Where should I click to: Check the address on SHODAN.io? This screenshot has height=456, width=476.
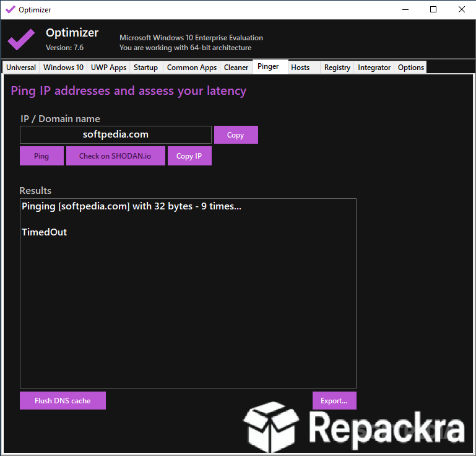coord(115,156)
